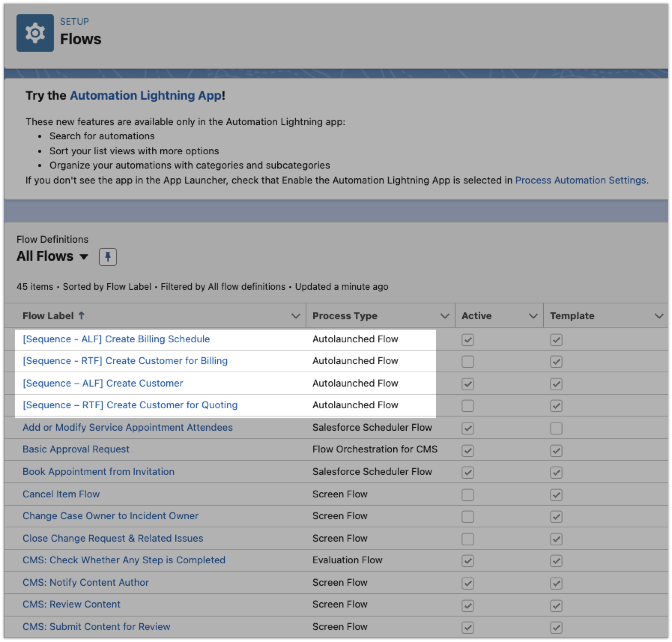Click Screen Flow cell in Cancel Item Flow row
The height and width of the screenshot is (642, 672).
pos(340,494)
